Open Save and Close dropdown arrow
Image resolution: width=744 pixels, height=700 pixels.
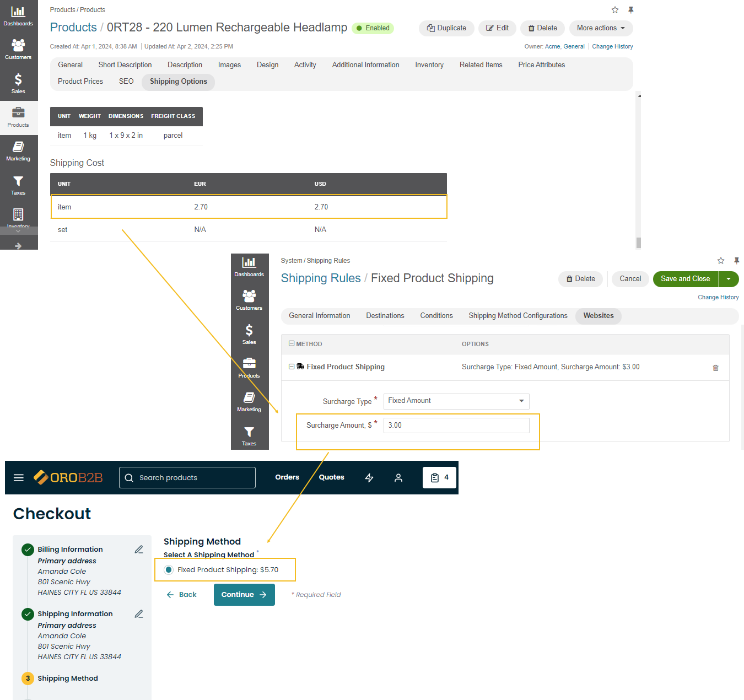point(729,279)
